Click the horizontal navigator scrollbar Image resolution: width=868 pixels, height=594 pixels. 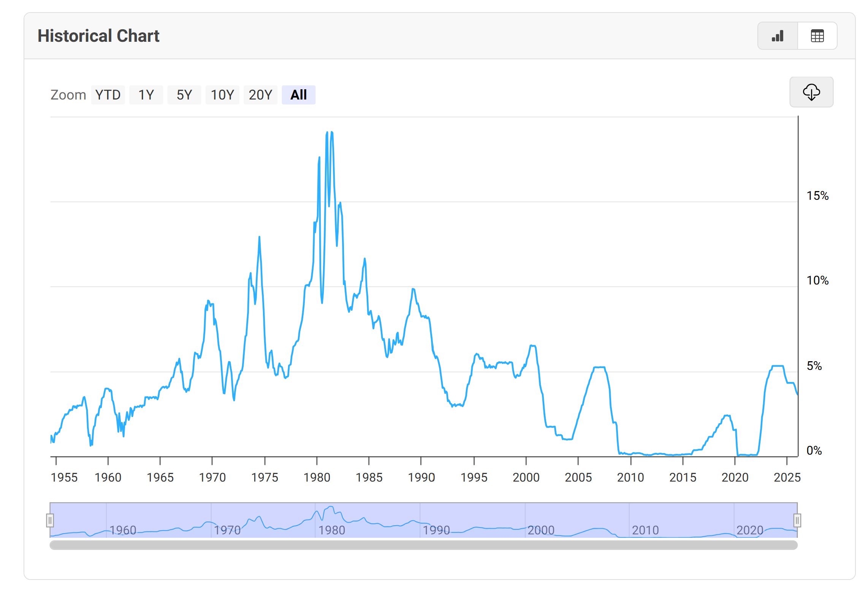pyautogui.click(x=423, y=545)
